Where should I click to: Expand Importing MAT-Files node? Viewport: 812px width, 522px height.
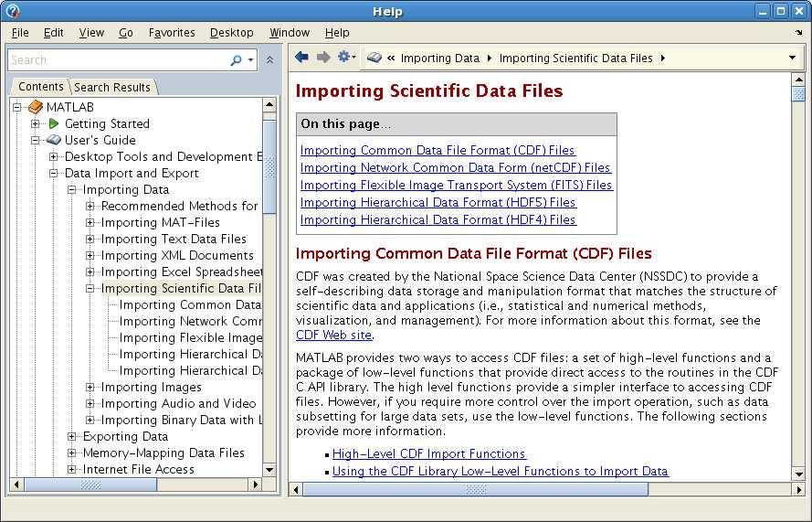[x=90, y=222]
